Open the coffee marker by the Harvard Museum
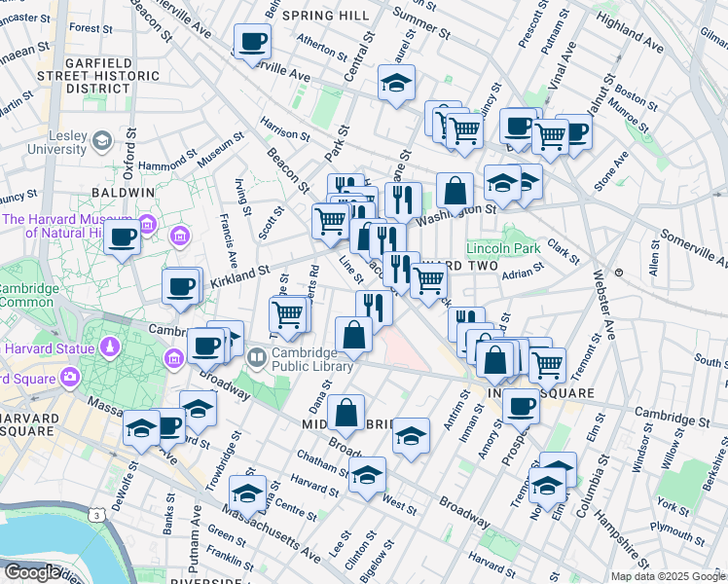This screenshot has width=728, height=584. pyautogui.click(x=122, y=238)
